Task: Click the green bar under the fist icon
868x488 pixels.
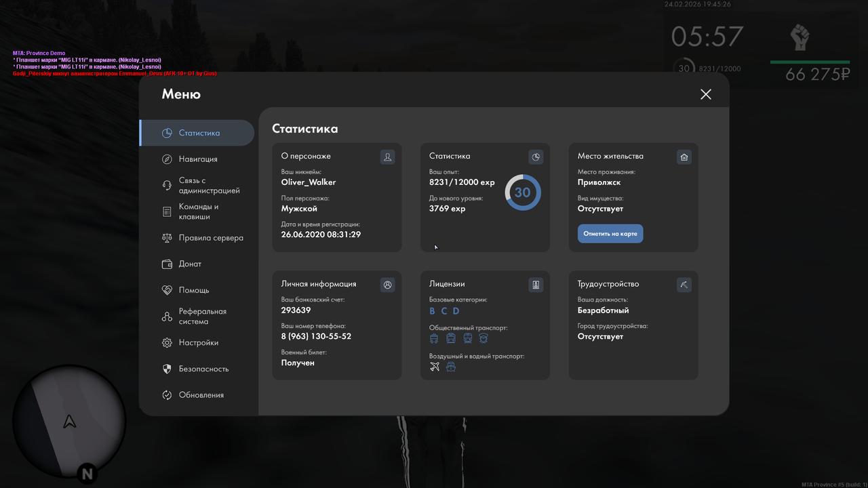Action: coord(810,62)
